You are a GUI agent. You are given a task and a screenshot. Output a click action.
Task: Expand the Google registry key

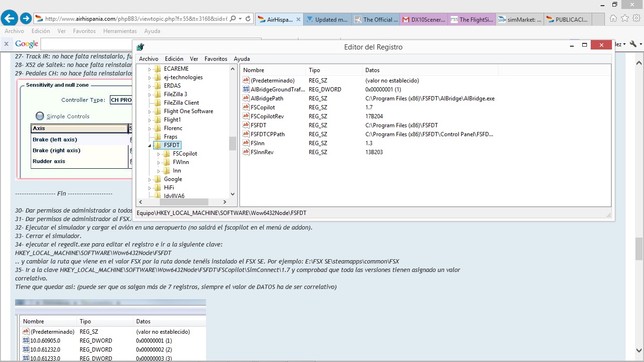coord(150,180)
